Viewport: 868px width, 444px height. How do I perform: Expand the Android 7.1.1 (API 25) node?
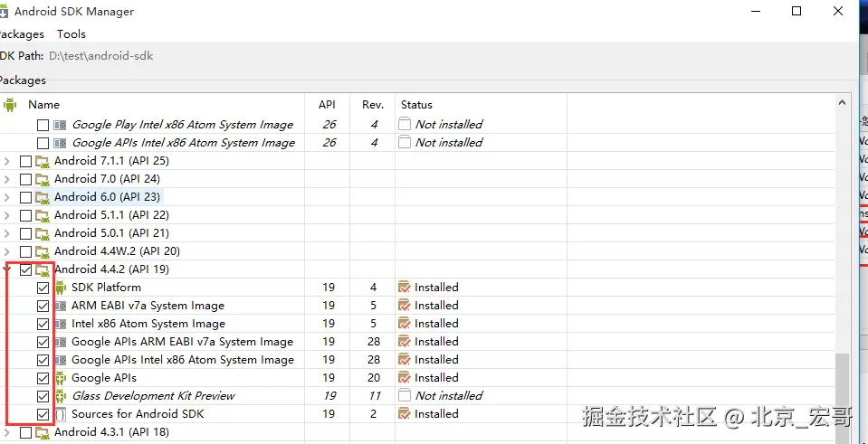8,161
